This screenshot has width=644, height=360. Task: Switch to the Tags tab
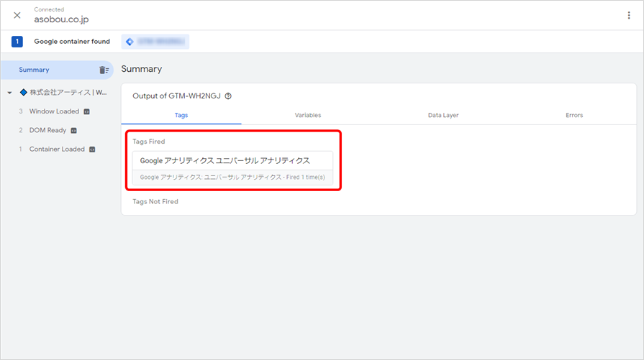(181, 115)
